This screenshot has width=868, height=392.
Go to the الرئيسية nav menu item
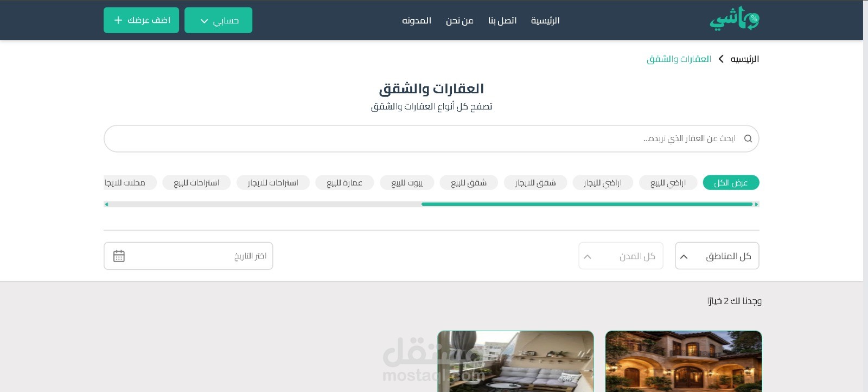click(x=545, y=21)
